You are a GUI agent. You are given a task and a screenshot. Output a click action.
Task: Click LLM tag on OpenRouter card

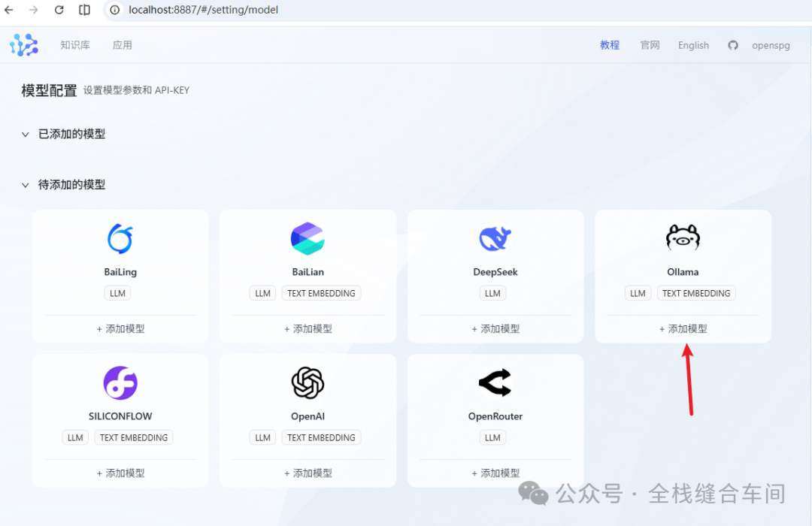click(x=492, y=437)
